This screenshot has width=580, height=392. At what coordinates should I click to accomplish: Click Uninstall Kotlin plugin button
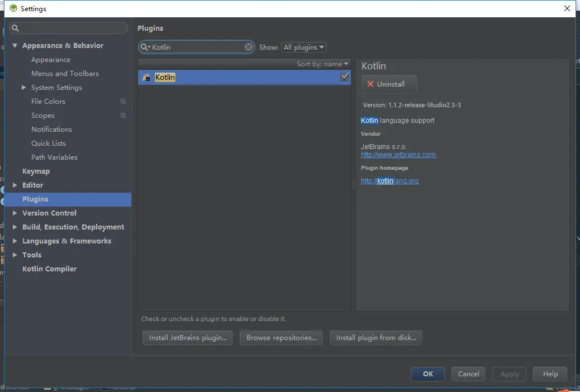tap(389, 84)
